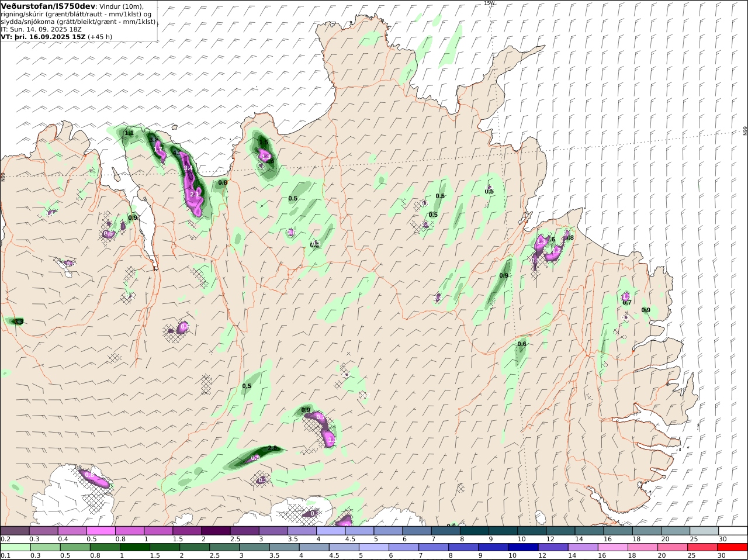Screen dimensions: 748x560
Task: Pick the palest green swatch at the lower legend start
Action: tap(15, 548)
